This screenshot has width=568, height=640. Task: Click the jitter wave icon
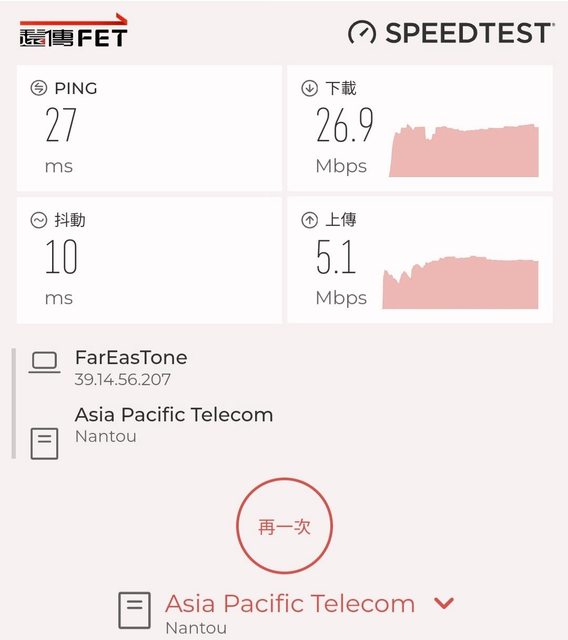(39, 220)
